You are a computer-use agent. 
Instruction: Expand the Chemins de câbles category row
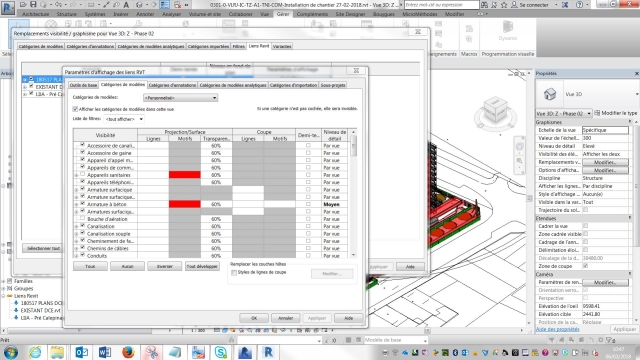(x=76, y=249)
